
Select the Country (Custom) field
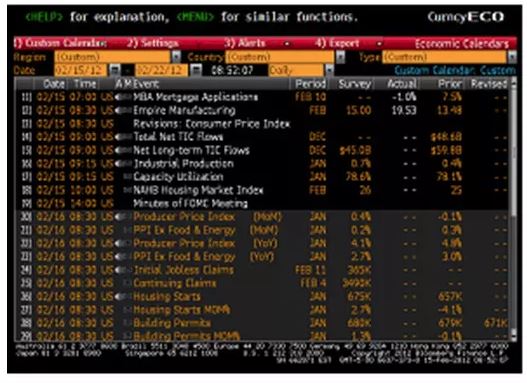(x=280, y=57)
